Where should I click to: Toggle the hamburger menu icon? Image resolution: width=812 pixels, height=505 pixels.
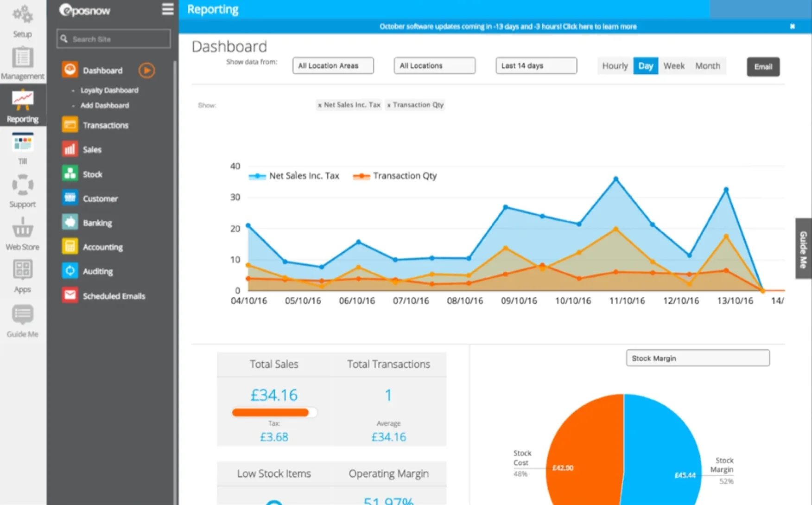[x=168, y=9]
